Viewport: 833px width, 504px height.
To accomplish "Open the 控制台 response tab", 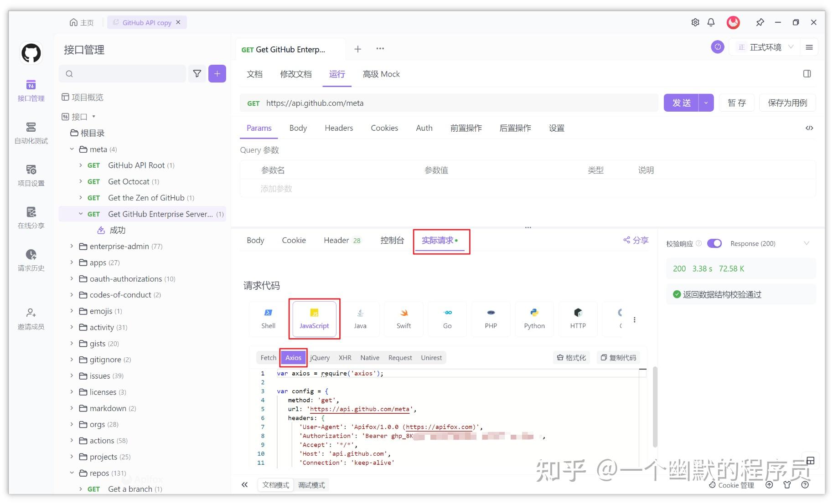I will coord(392,240).
